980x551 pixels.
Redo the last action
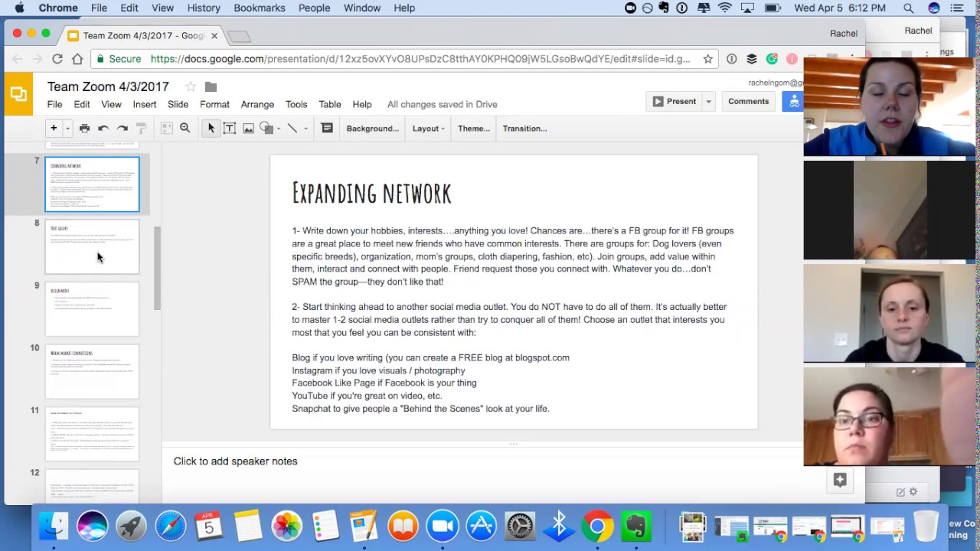coord(122,129)
